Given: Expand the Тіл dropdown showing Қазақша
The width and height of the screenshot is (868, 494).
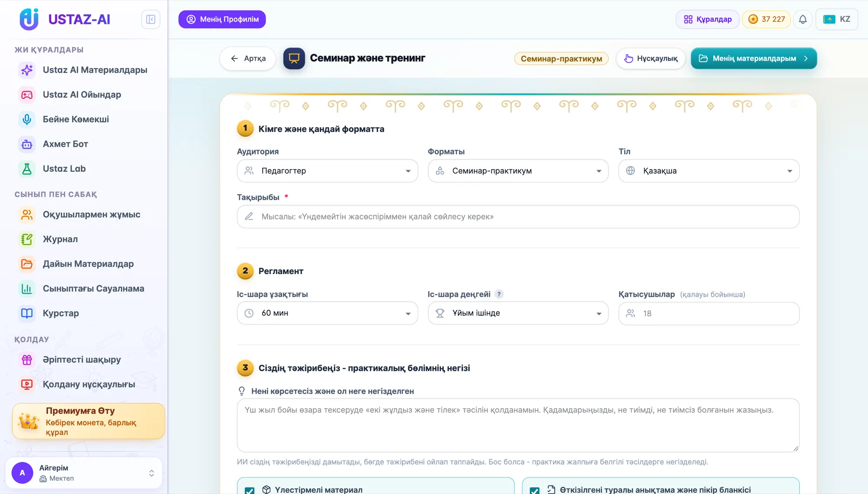Looking at the screenshot, I should [x=709, y=171].
